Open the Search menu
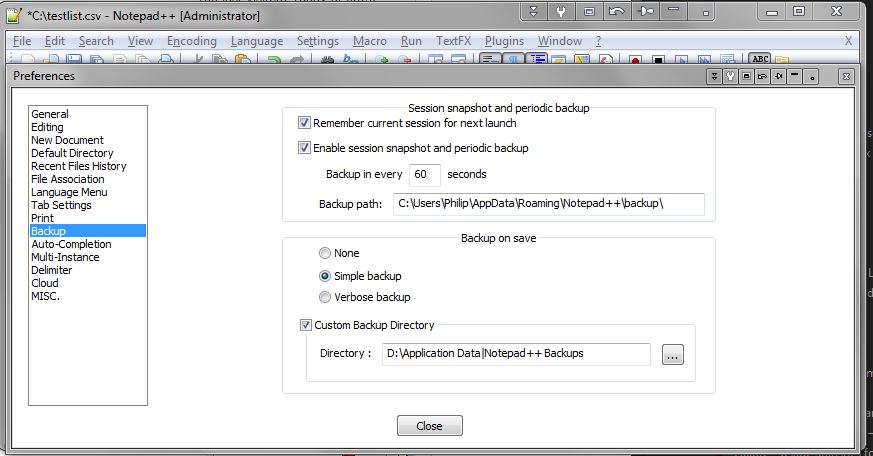The image size is (873, 456). tap(96, 41)
